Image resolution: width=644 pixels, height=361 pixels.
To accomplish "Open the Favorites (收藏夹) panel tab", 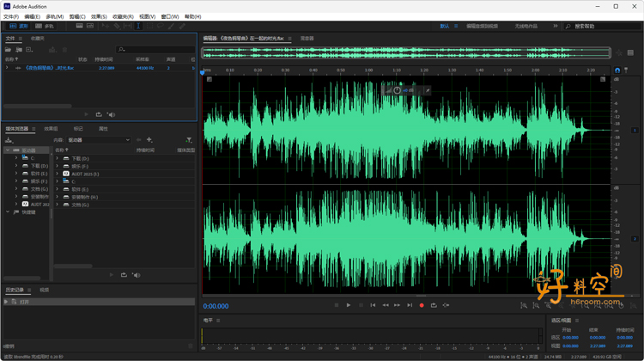I will [38, 38].
